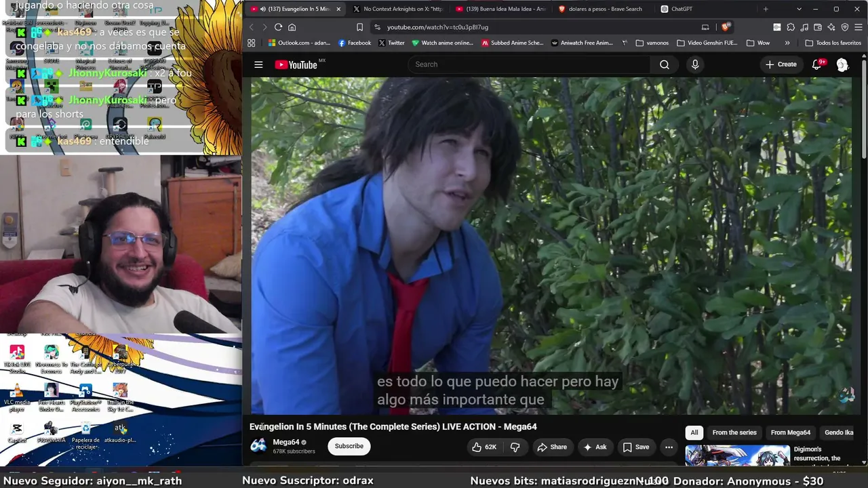The width and height of the screenshot is (868, 488).
Task: Dislike the Evangelion video
Action: point(515,447)
